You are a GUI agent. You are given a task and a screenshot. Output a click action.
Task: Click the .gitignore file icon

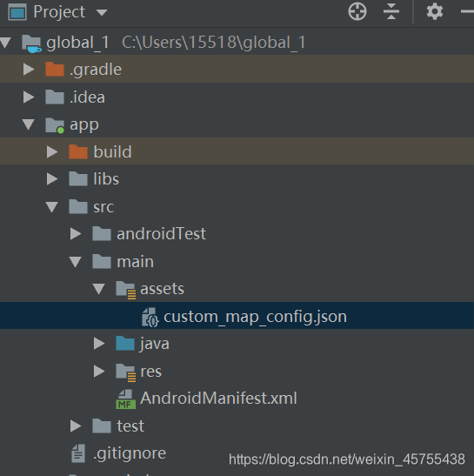pos(78,453)
